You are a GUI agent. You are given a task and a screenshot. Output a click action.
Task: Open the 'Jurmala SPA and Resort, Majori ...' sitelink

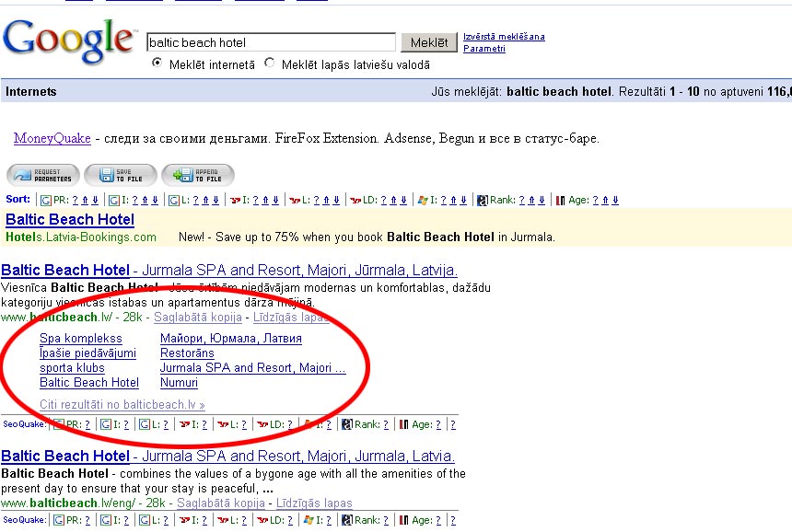tap(253, 368)
